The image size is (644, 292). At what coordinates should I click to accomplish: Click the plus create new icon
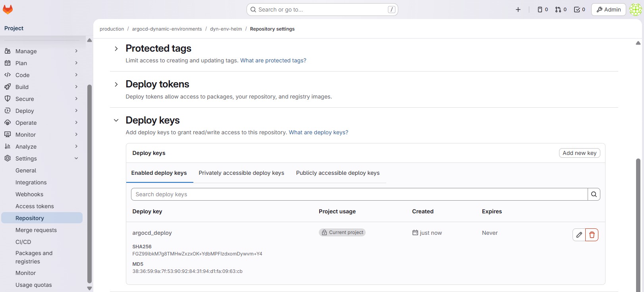518,10
